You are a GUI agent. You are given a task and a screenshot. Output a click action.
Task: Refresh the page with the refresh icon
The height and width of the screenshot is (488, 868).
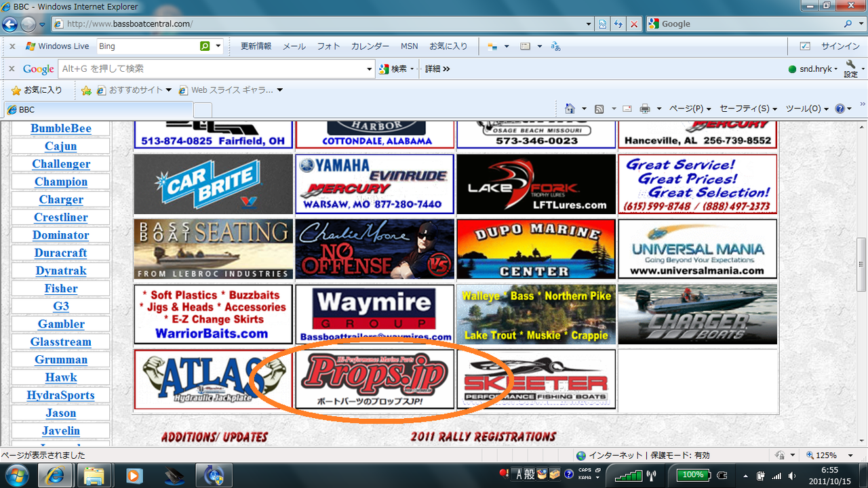[618, 24]
